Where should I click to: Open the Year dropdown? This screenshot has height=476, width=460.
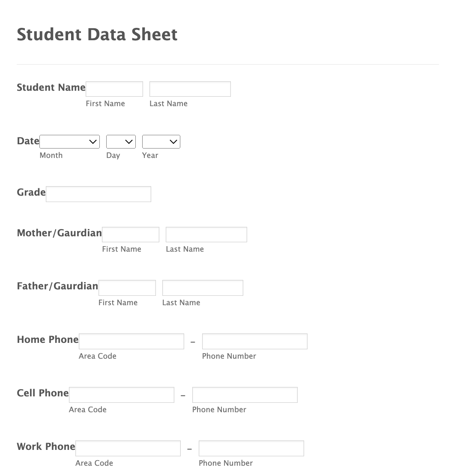click(x=161, y=142)
